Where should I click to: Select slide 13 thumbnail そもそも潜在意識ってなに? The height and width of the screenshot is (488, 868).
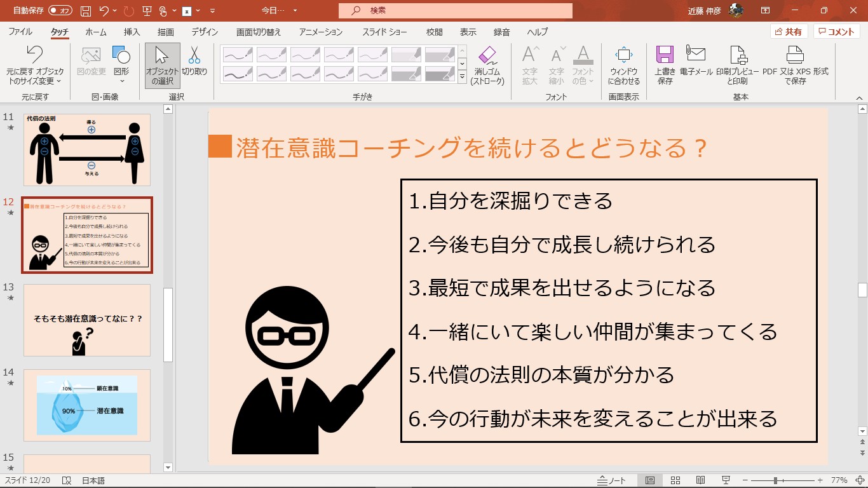click(x=87, y=320)
